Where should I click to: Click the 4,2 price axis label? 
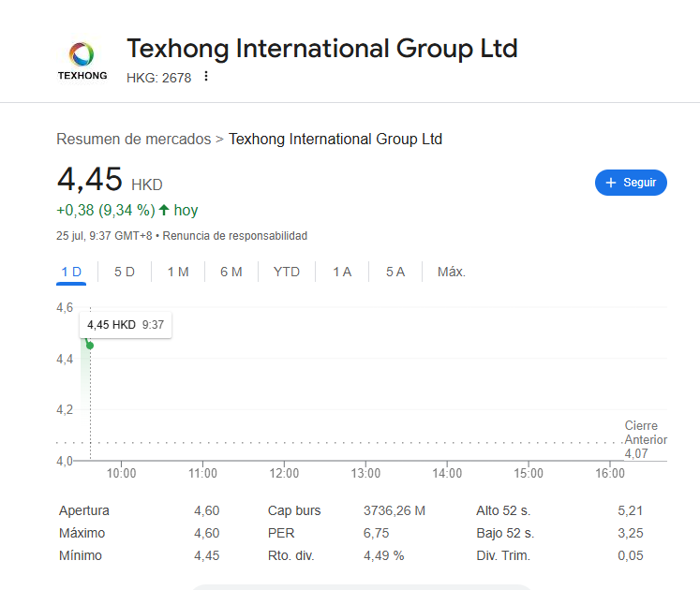coord(65,409)
